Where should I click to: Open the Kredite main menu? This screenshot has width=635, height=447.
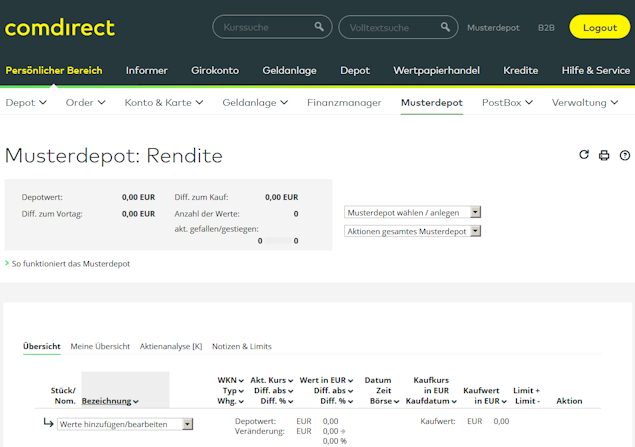521,70
